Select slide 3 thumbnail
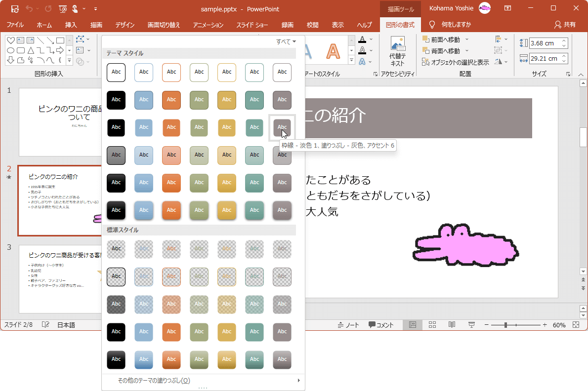 (x=60, y=279)
